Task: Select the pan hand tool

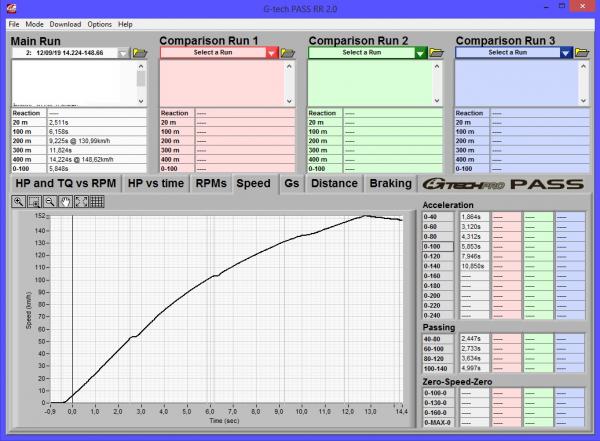Action: pyautogui.click(x=65, y=201)
